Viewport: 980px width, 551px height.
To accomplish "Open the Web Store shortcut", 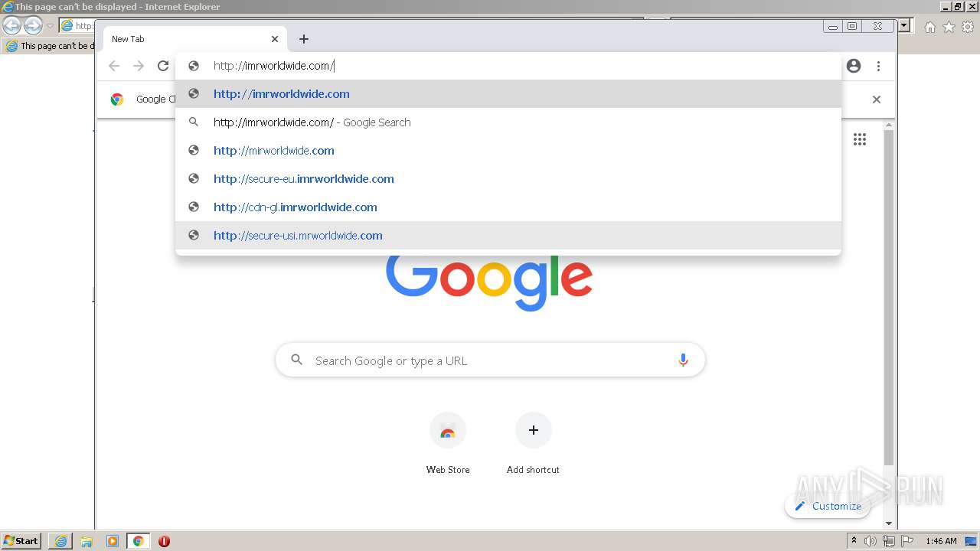I will tap(448, 442).
